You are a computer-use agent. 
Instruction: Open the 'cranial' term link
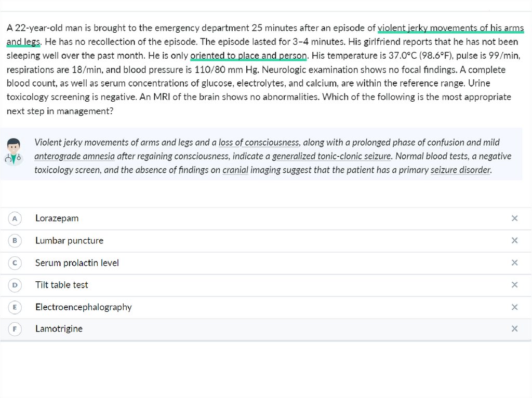click(x=235, y=170)
